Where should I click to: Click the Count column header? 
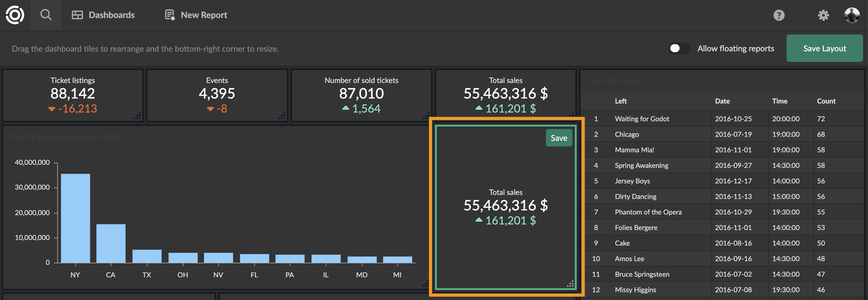pyautogui.click(x=826, y=101)
